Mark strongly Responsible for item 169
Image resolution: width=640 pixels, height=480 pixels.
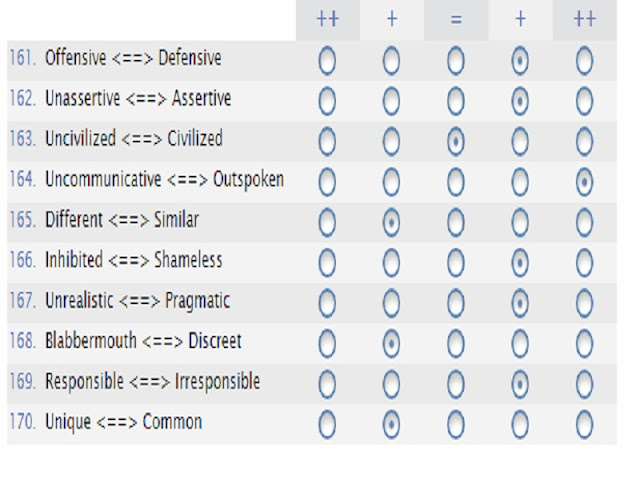point(327,384)
